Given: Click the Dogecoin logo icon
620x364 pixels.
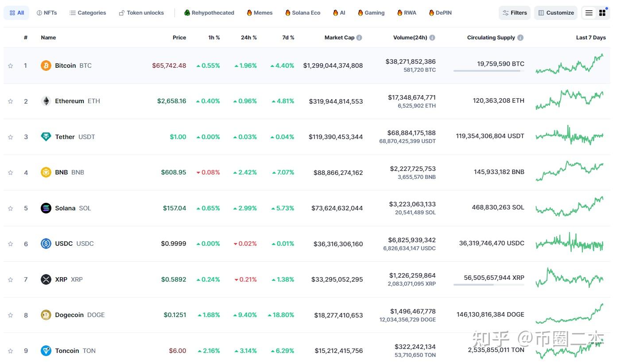Looking at the screenshot, I should pyautogui.click(x=46, y=315).
